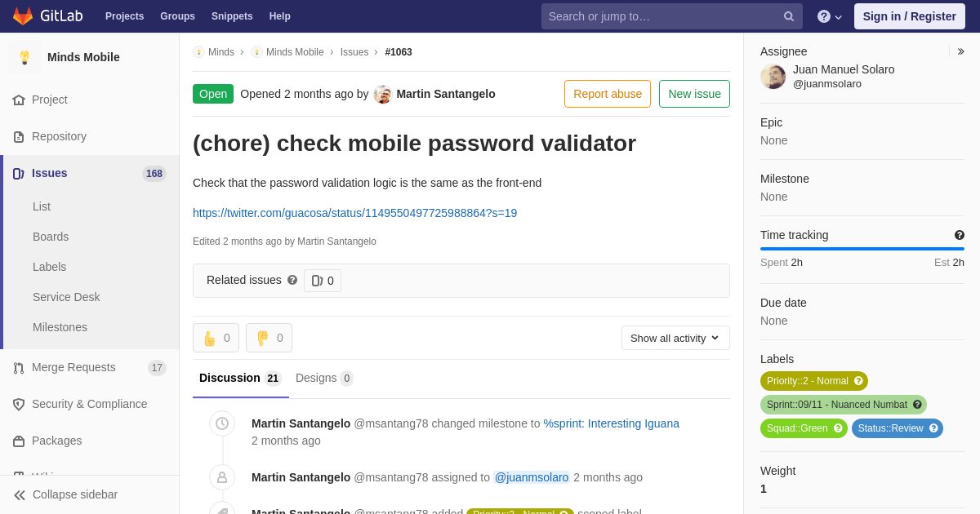Switch to the Designs tab
Viewport: 980px width, 514px height.
324,378
